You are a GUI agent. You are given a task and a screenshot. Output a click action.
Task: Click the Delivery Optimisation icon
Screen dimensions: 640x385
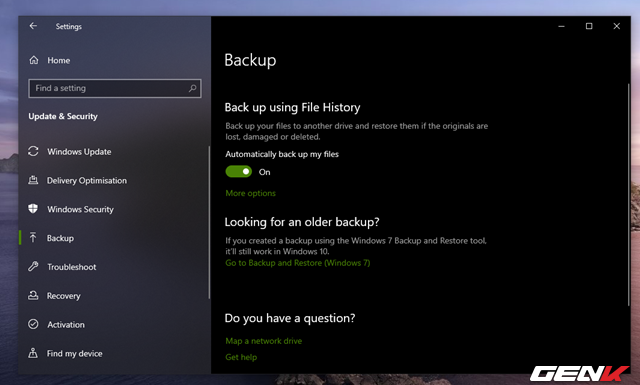point(33,180)
